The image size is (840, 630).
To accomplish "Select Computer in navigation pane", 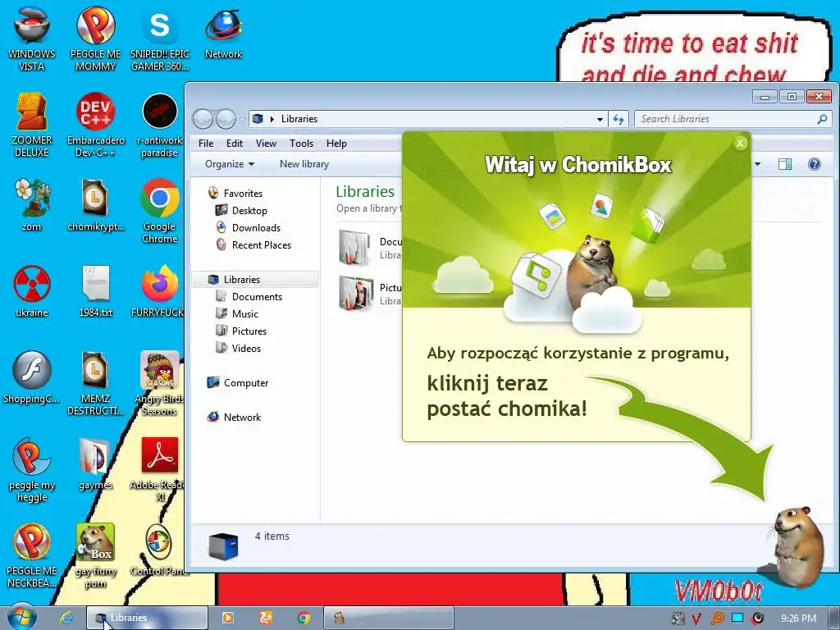I will [238, 382].
